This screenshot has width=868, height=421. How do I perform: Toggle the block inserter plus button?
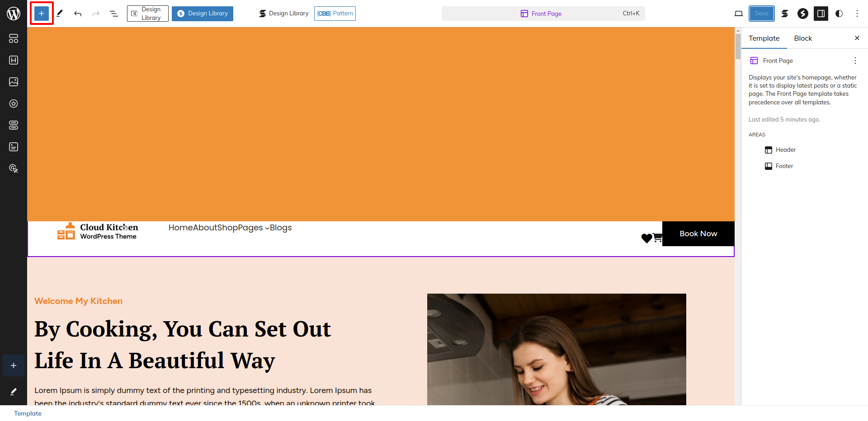point(41,14)
